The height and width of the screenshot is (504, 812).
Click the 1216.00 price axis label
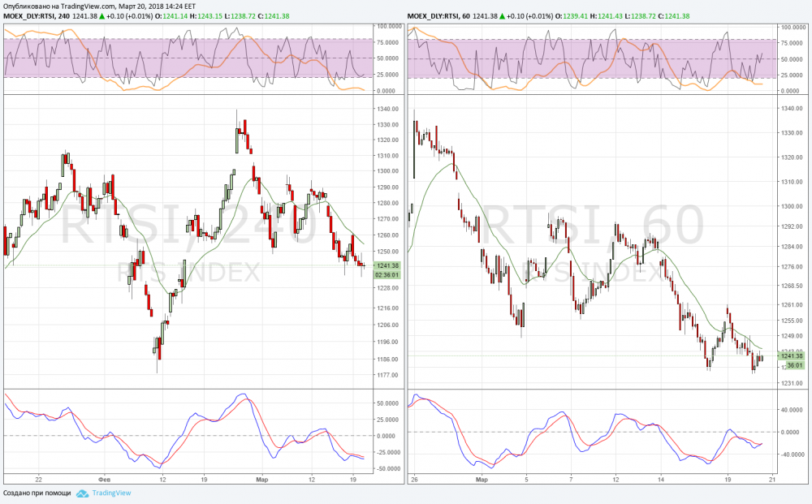[x=388, y=308]
